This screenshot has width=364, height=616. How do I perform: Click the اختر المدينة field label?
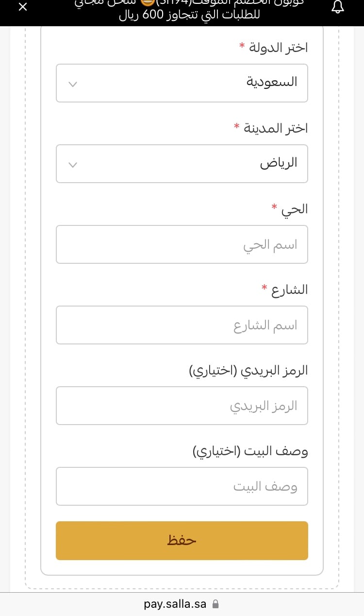click(x=276, y=128)
